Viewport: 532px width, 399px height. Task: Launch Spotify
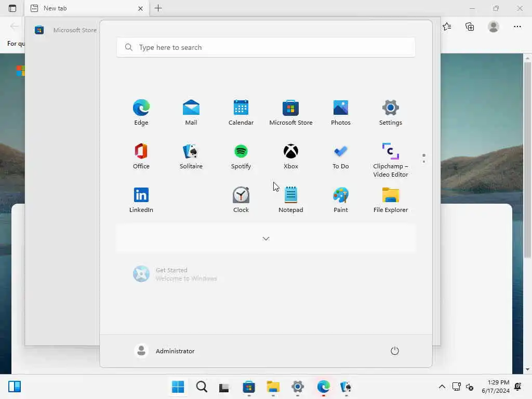(x=241, y=156)
